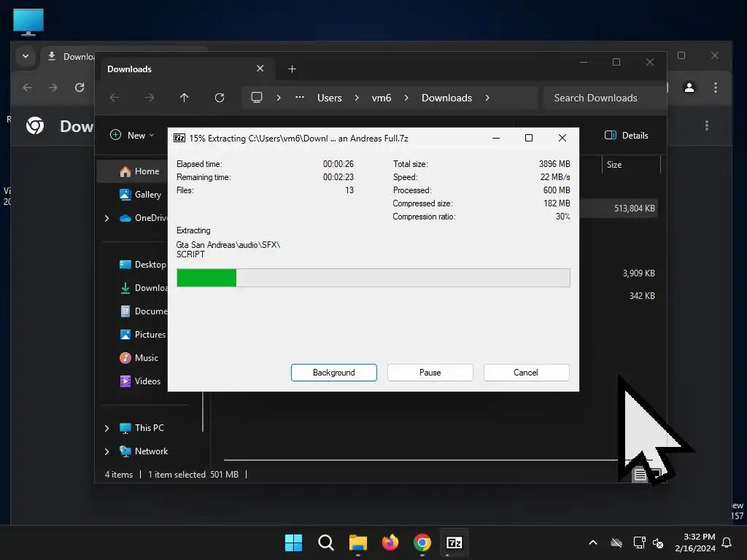This screenshot has height=560, width=747.
Task: Open the Windows Start menu
Action: pos(293,542)
